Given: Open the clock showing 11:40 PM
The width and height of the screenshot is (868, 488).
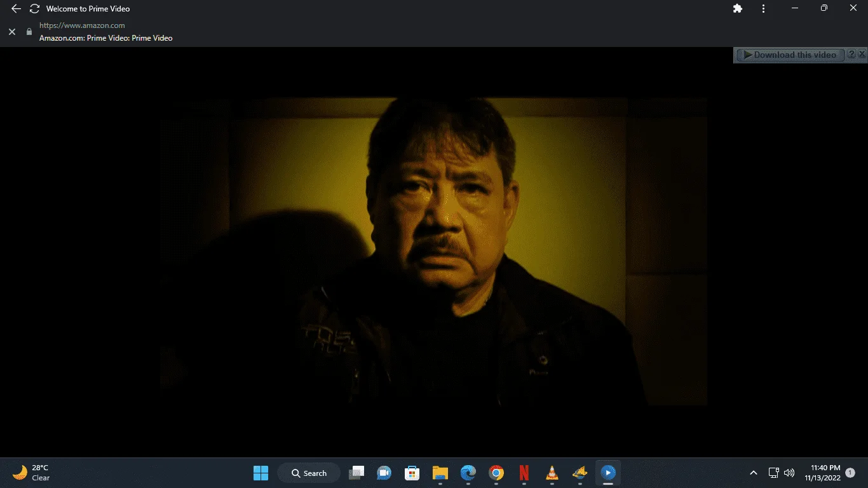Looking at the screenshot, I should 822,473.
